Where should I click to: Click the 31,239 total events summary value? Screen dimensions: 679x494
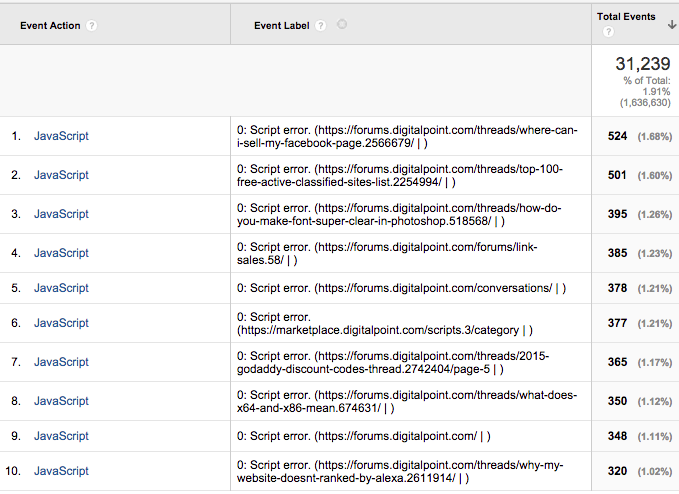(x=642, y=64)
